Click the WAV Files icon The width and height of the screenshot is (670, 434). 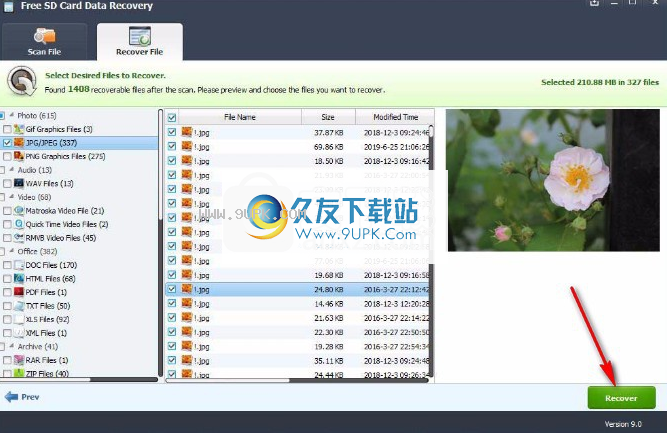click(19, 184)
